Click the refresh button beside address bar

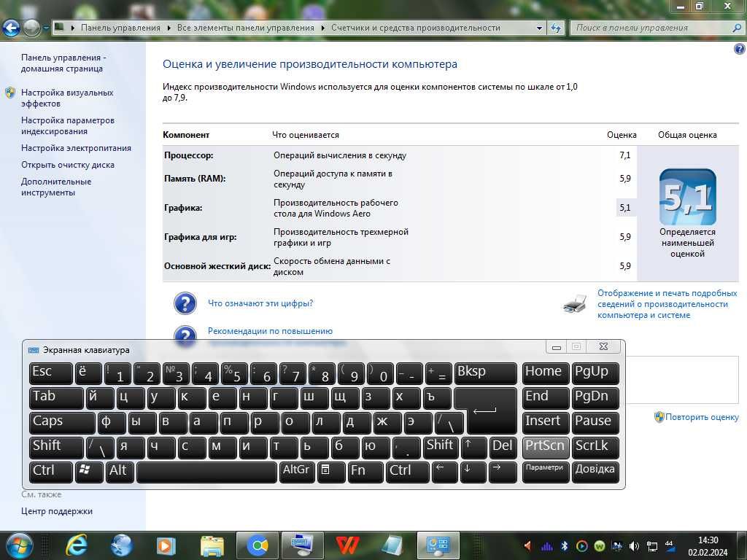click(x=555, y=28)
